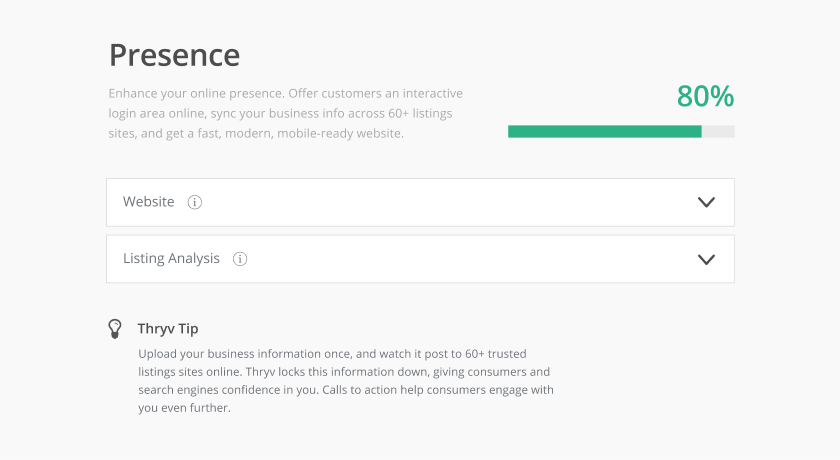Image resolution: width=840 pixels, height=460 pixels.
Task: Open the info icon next to Listing Analysis
Action: (240, 259)
